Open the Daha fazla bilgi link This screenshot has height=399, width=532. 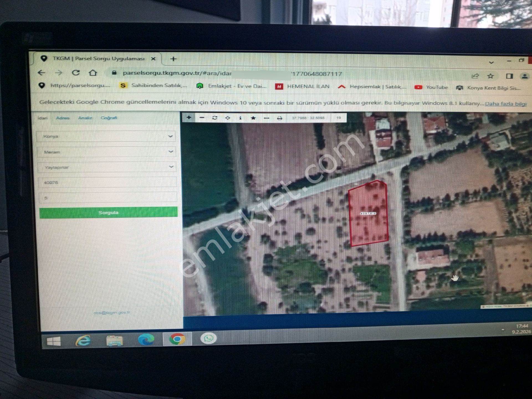coord(505,104)
